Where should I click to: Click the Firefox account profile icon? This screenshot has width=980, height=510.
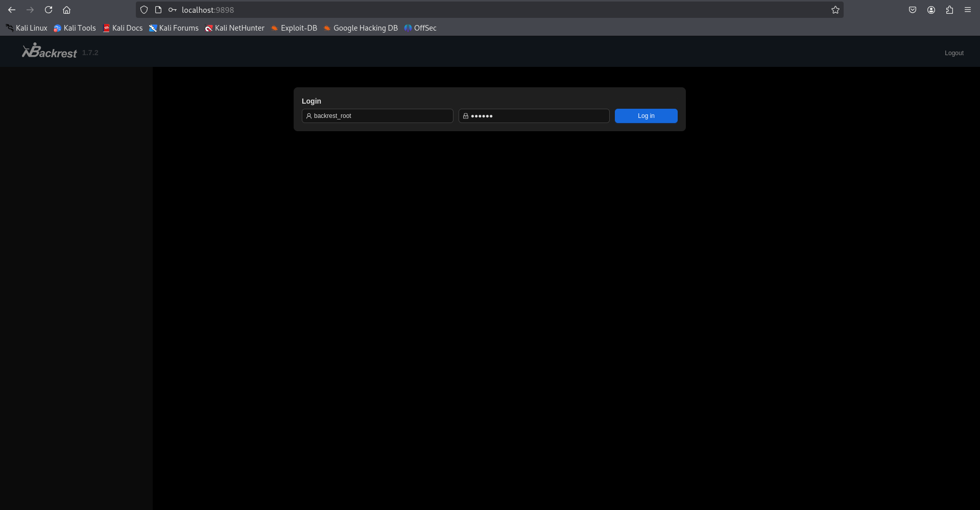point(930,10)
